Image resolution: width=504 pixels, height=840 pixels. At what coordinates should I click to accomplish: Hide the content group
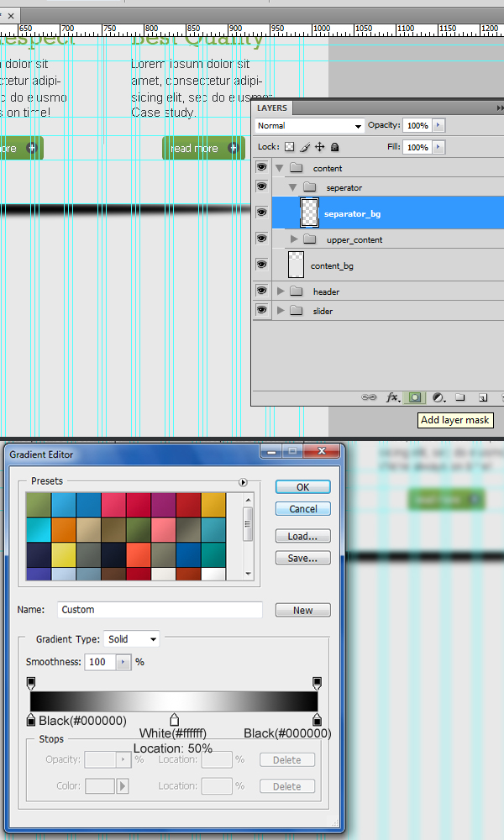[261, 168]
